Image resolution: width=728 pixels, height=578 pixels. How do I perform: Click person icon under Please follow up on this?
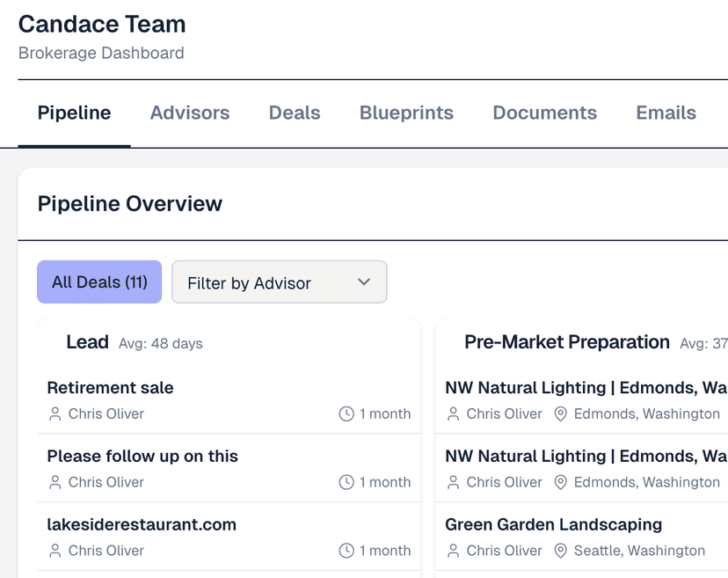click(x=55, y=482)
